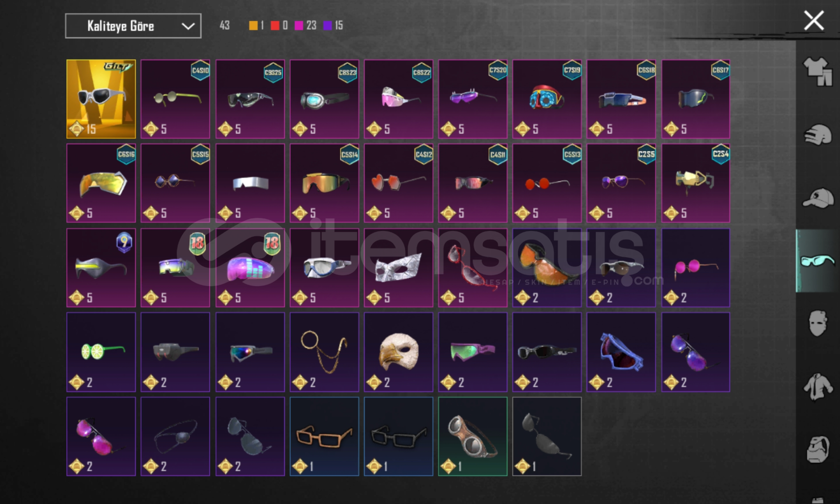Select the purple rarity count indicator
The image size is (840, 504).
tap(333, 26)
